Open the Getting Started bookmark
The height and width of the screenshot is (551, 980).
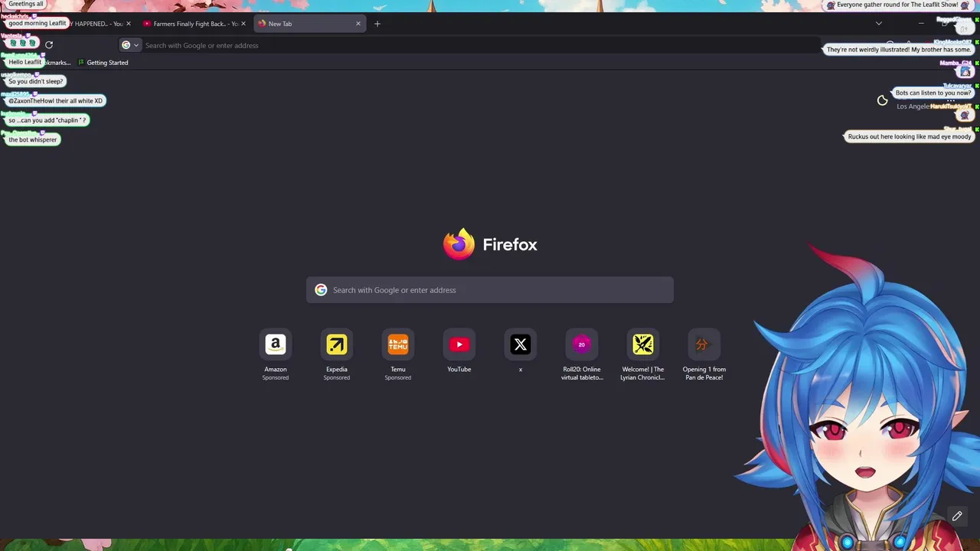(x=103, y=63)
